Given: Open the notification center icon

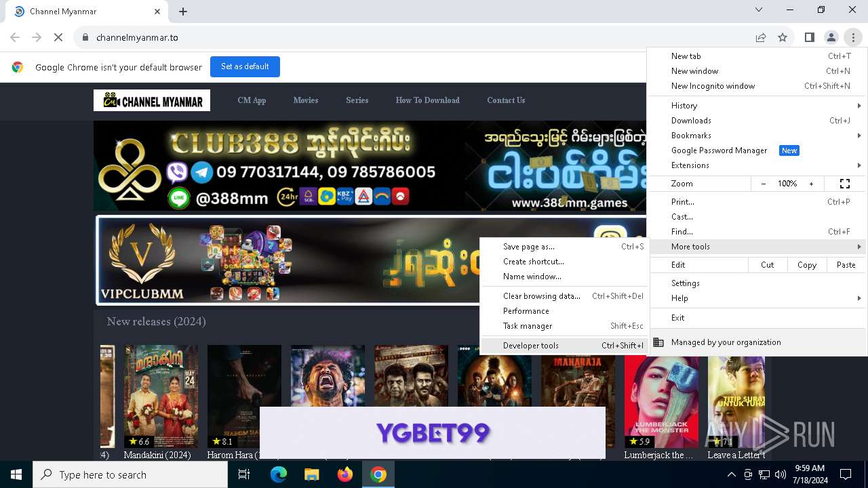Looking at the screenshot, I should (x=846, y=474).
